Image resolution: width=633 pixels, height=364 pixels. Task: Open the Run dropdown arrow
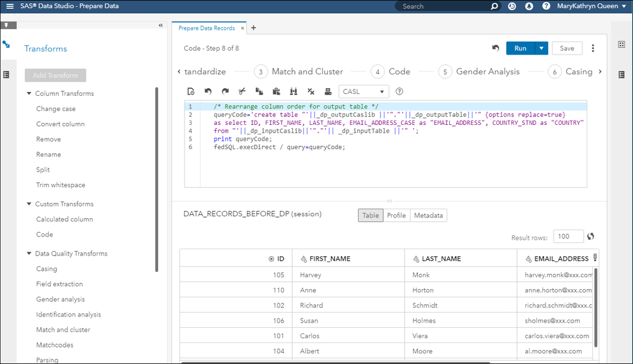542,48
